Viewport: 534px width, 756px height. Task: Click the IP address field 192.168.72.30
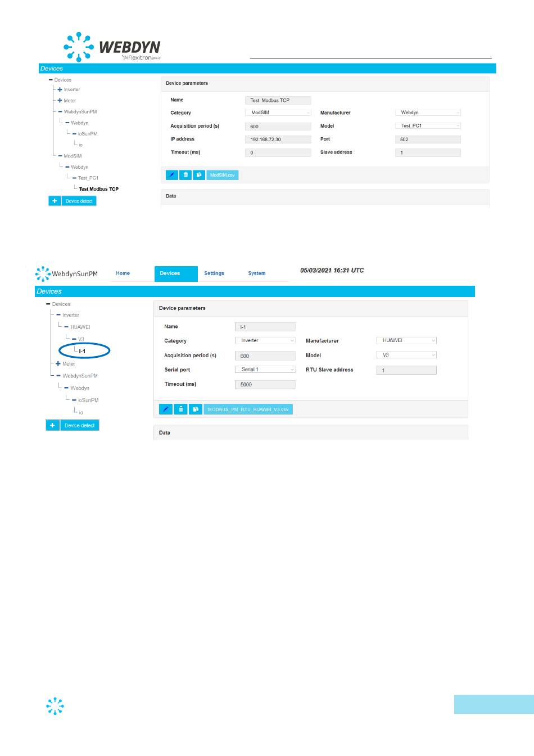click(x=278, y=139)
